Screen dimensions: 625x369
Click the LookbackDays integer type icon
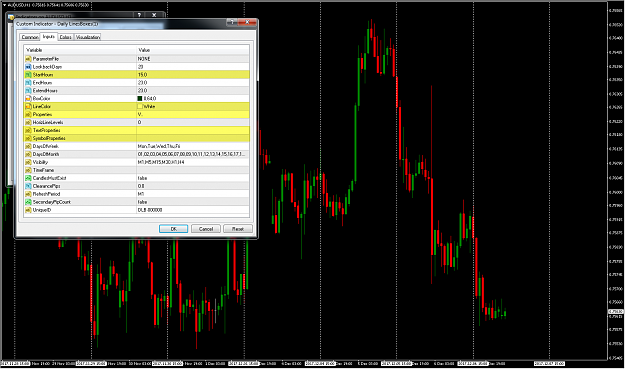(28, 67)
